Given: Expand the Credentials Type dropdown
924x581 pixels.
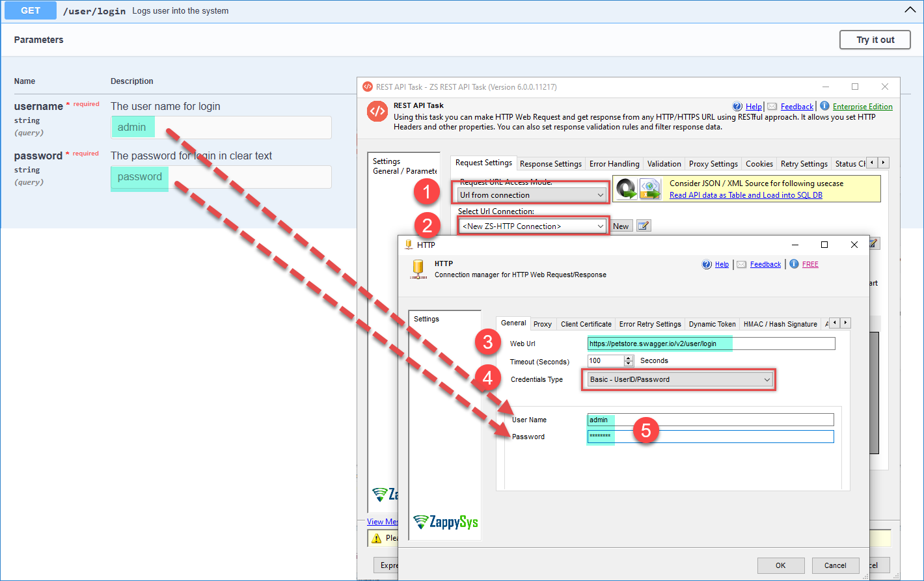Looking at the screenshot, I should pos(679,379).
